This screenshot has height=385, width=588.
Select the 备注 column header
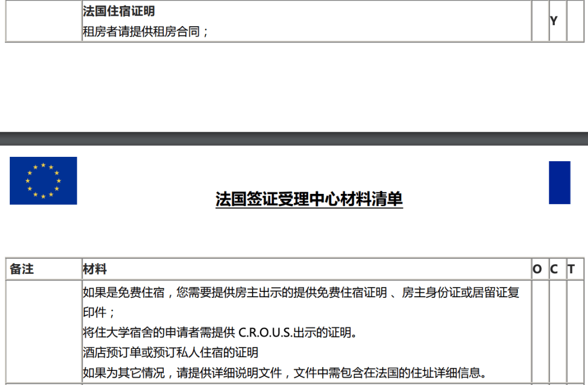(22, 269)
